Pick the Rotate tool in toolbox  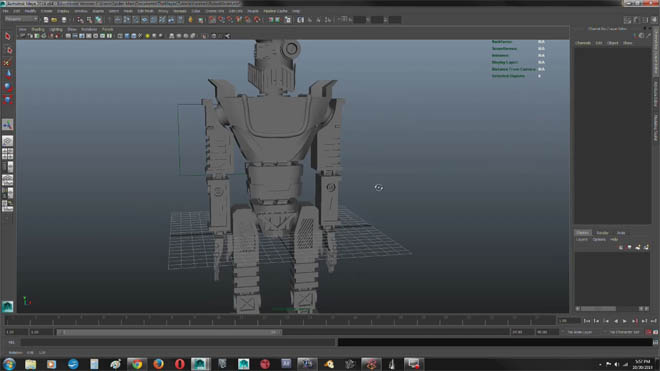pyautogui.click(x=8, y=87)
